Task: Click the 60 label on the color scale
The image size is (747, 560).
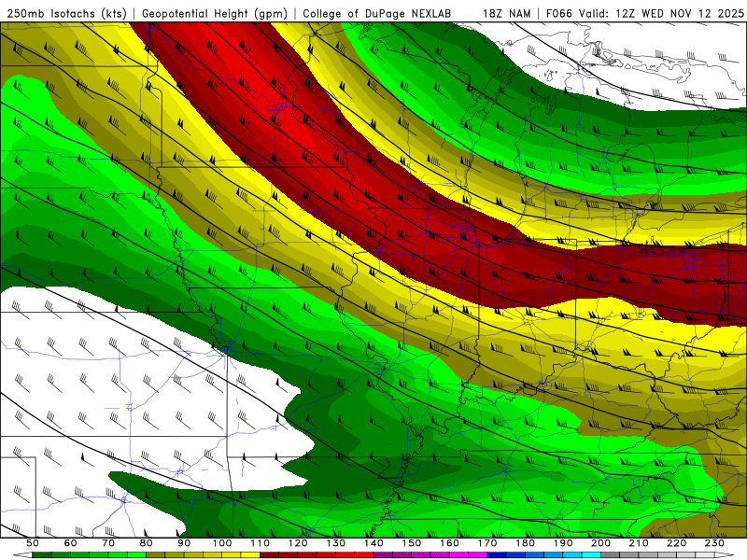Action: coord(71,543)
